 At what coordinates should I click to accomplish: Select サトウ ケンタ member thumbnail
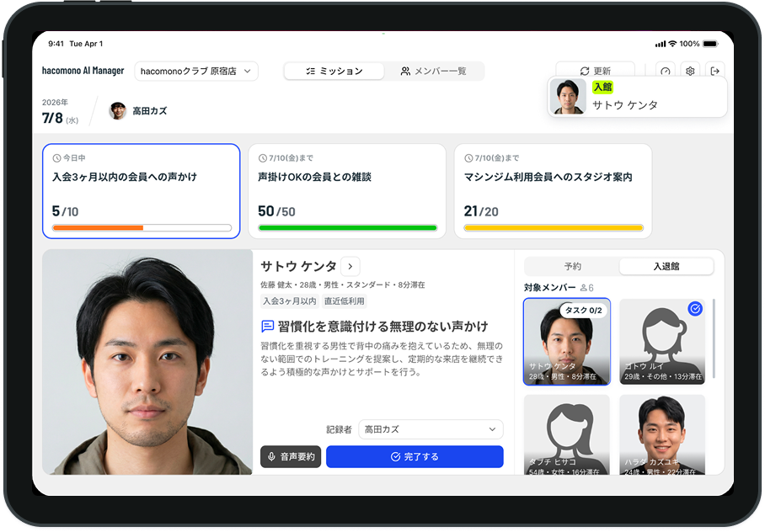567,342
